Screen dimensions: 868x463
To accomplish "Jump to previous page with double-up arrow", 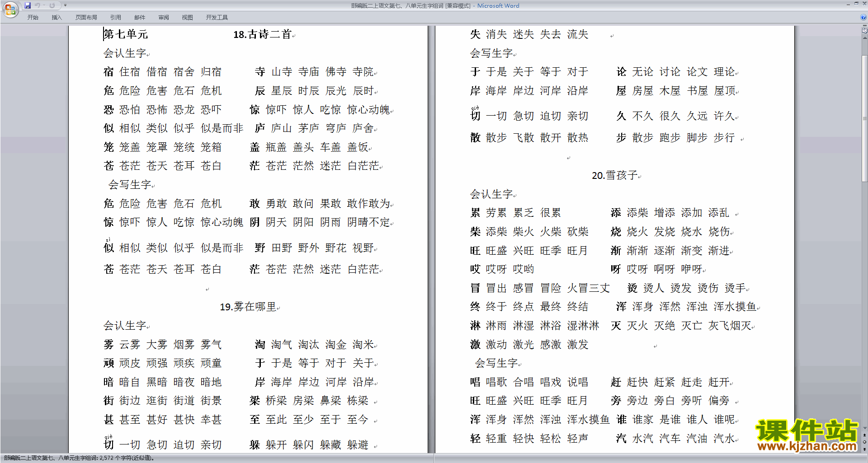I will 865,435.
